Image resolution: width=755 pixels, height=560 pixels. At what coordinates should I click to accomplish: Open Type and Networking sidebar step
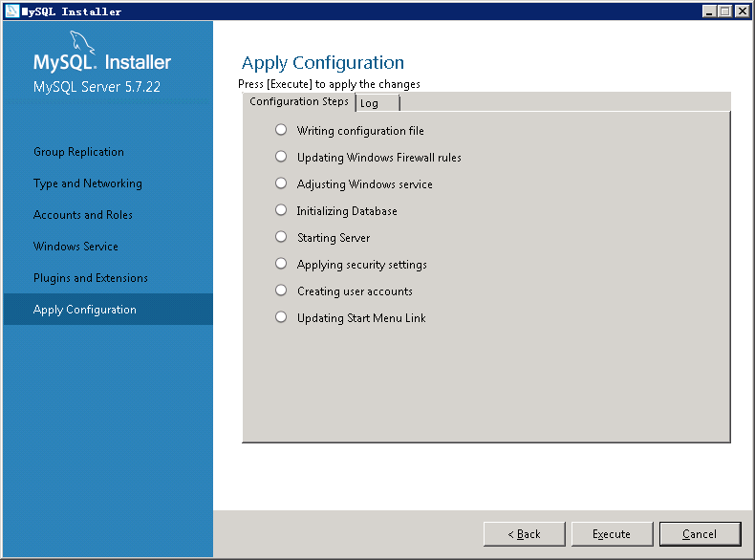pyautogui.click(x=88, y=183)
